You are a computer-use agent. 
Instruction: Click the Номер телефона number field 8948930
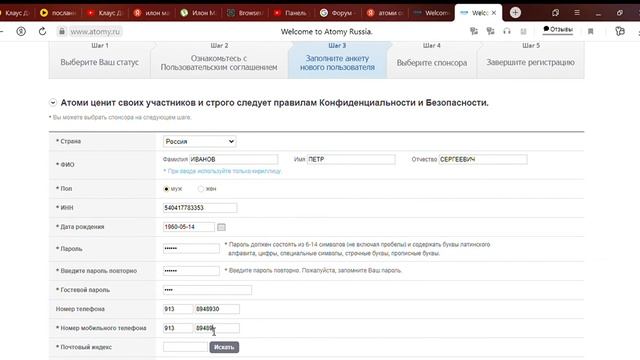coord(217,309)
